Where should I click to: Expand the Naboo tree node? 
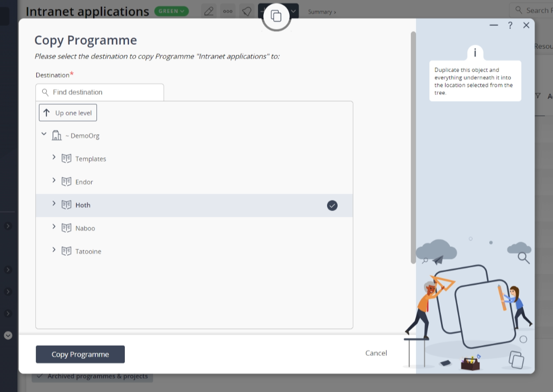click(x=54, y=226)
